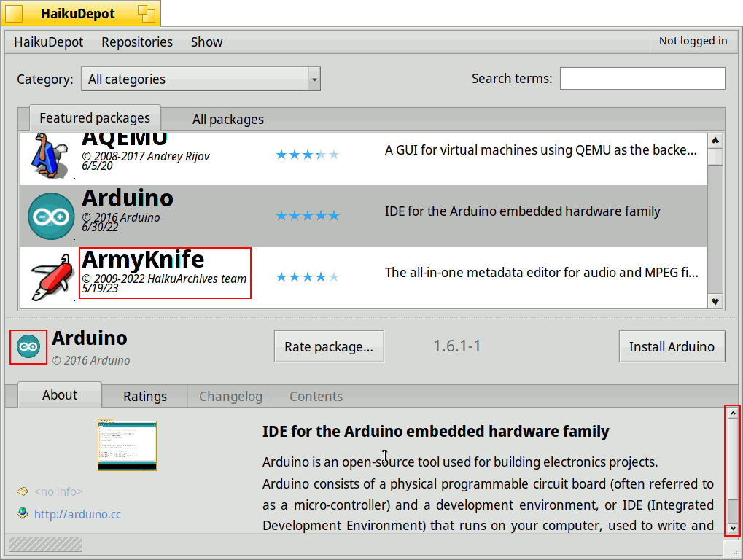Click the Arduino icon in the package list
Viewport: 743px width, 560px height.
(x=51, y=216)
